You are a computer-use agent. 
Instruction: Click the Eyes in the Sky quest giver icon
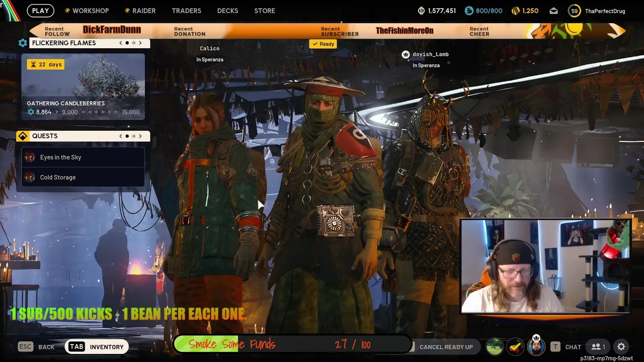30,157
